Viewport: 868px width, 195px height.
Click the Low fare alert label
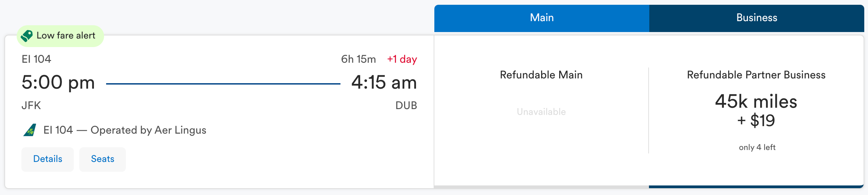click(66, 35)
